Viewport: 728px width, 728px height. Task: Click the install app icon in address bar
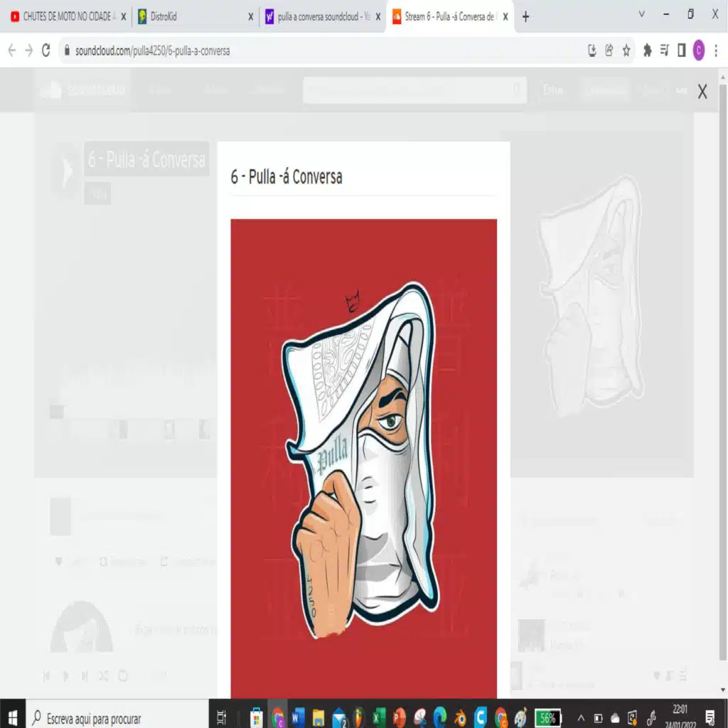[591, 50]
